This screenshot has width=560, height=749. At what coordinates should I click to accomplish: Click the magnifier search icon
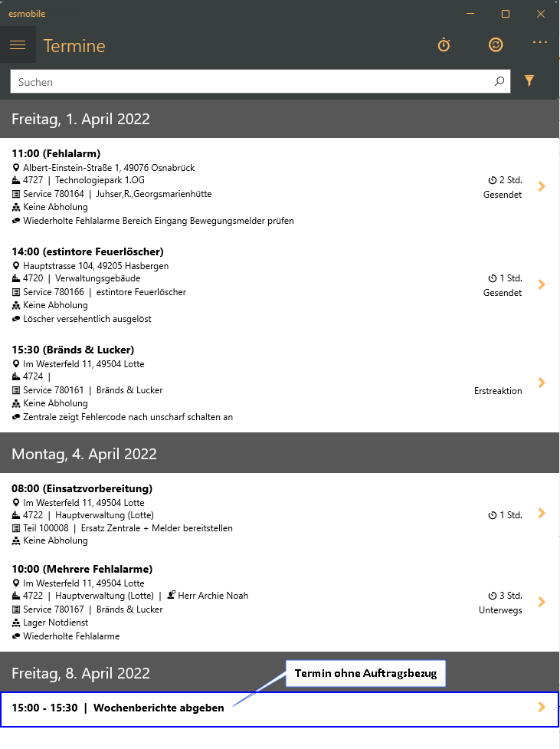click(x=499, y=81)
